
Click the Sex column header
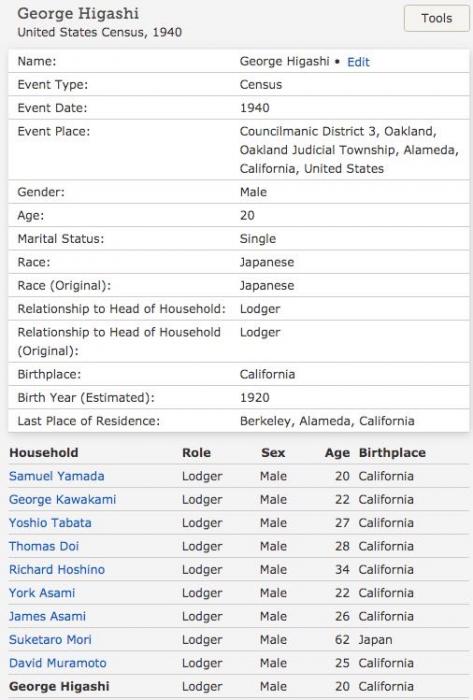pyautogui.click(x=273, y=453)
